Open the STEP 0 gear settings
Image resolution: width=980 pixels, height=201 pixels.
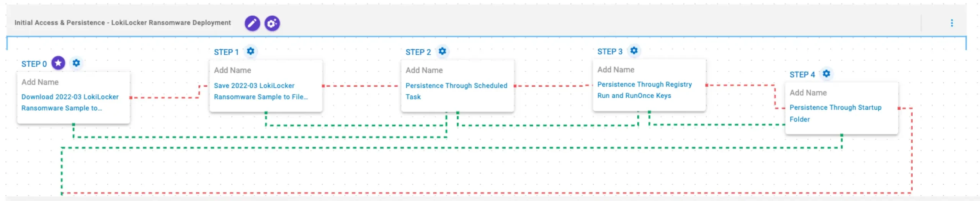point(76,63)
